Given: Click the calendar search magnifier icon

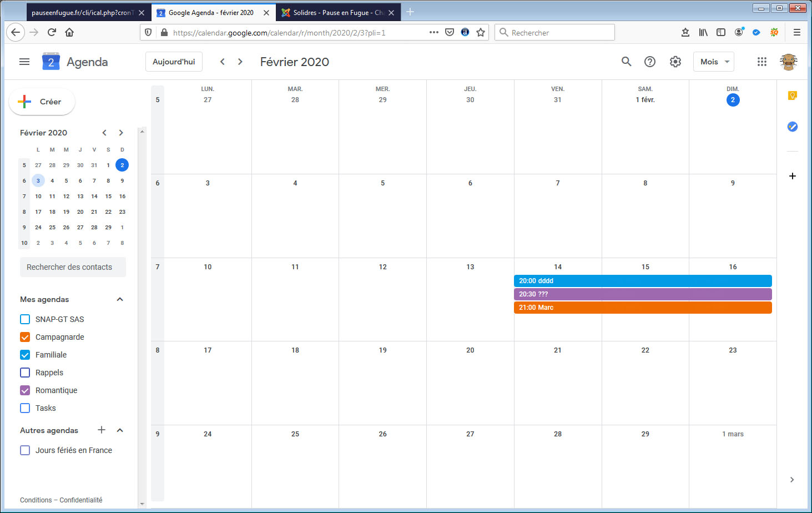Looking at the screenshot, I should point(626,62).
